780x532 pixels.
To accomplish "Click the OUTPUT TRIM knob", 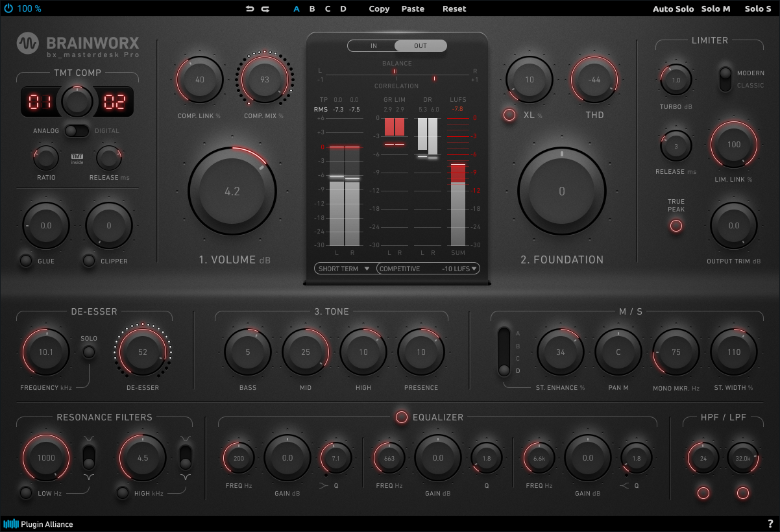I will [x=734, y=226].
